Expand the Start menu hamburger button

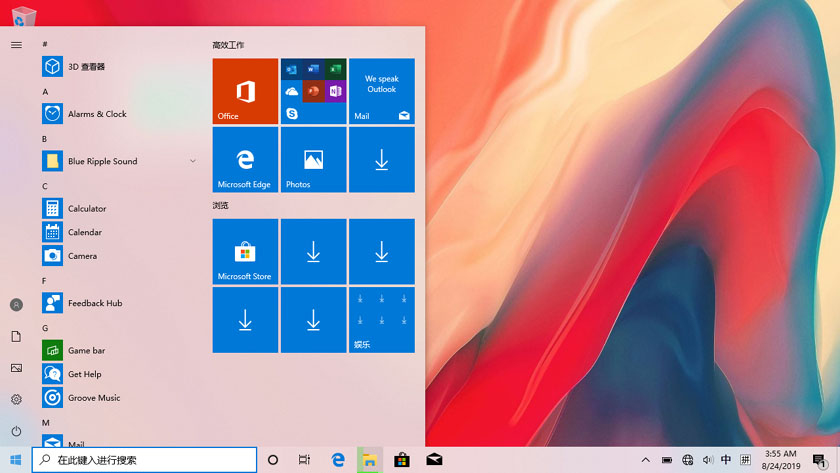(x=16, y=45)
